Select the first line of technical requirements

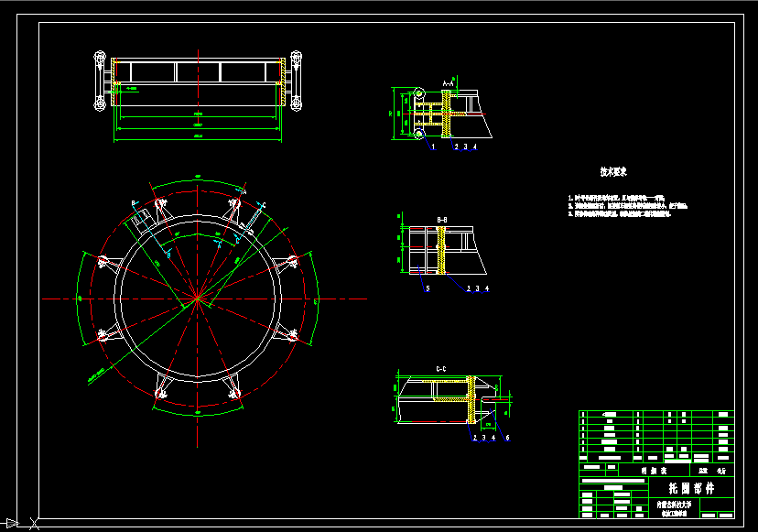616,199
